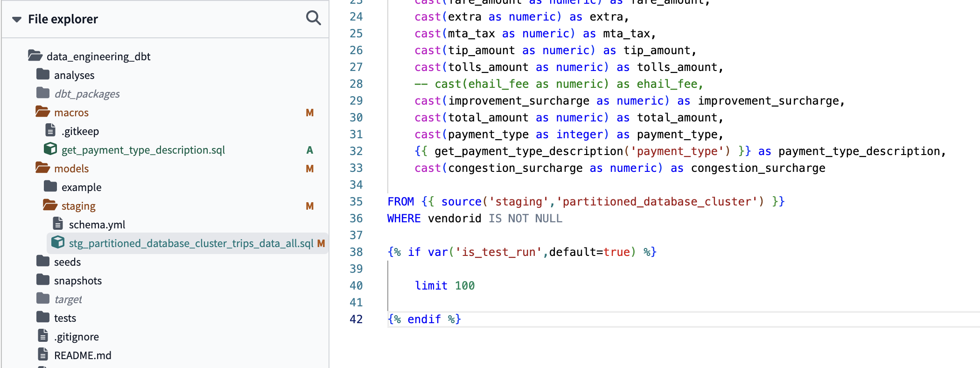Screen dimensions: 980x368
Task: Collapse the macros folder icon
Action: coord(43,112)
